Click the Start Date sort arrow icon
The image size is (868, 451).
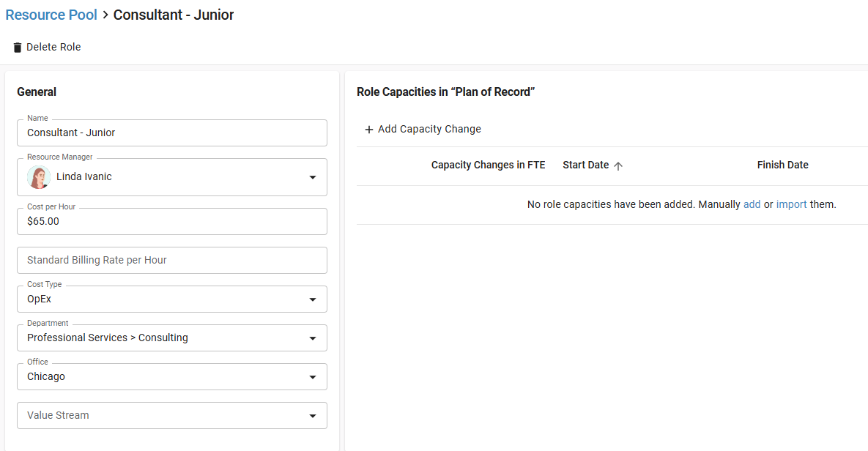coord(618,165)
